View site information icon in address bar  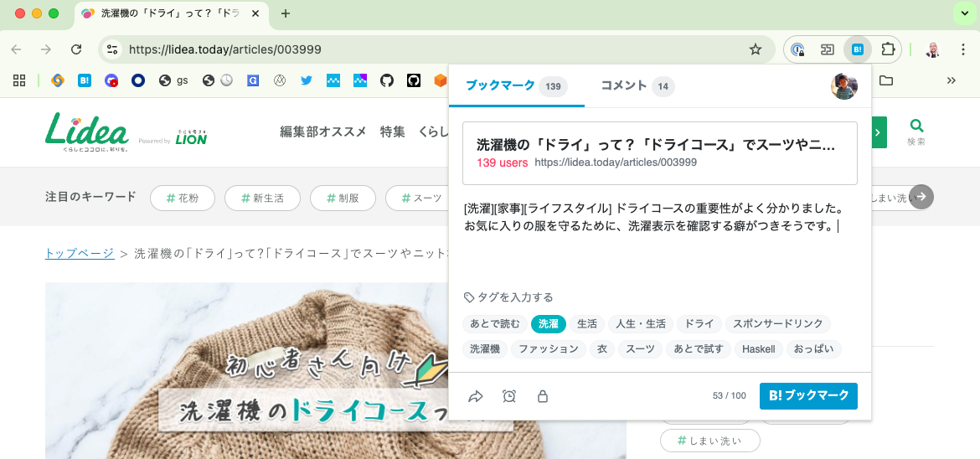point(112,49)
